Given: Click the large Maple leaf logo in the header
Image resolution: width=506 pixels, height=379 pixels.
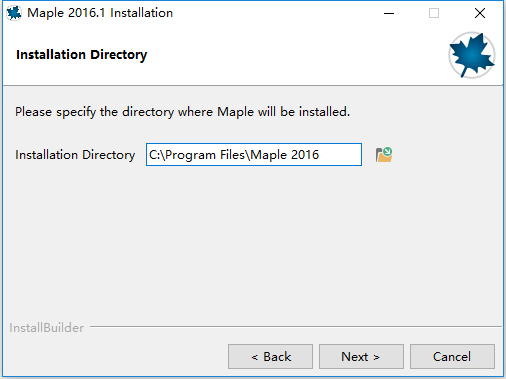Looking at the screenshot, I should 471,55.
